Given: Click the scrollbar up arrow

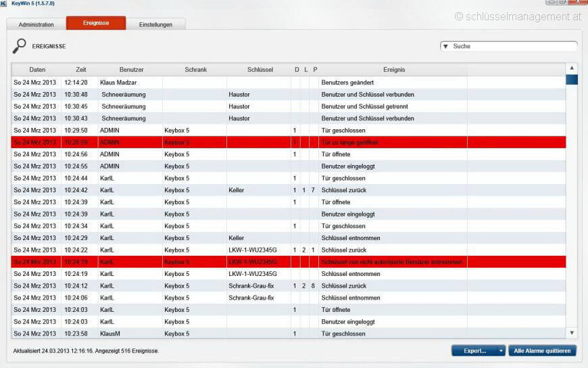Looking at the screenshot, I should click(572, 68).
